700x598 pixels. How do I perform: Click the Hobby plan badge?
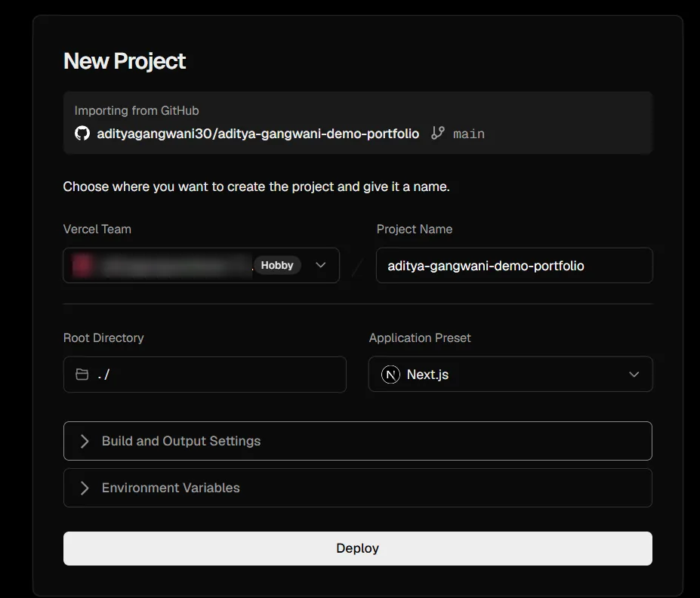coord(277,265)
